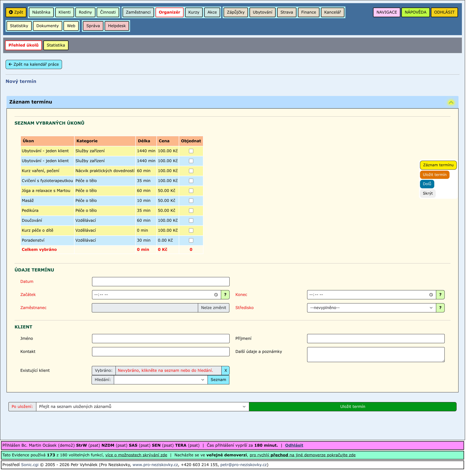Click the clock icon in Konec field
Viewport: 466px width, 476px height.
point(431,295)
